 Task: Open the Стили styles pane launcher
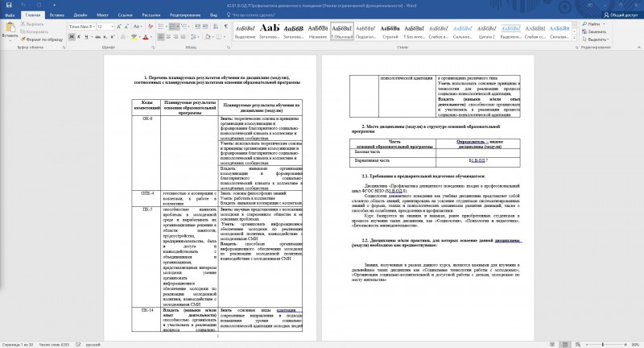[x=576, y=48]
